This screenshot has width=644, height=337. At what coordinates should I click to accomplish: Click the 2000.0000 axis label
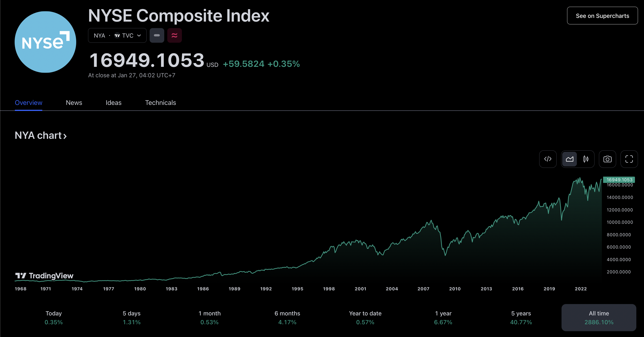619,272
